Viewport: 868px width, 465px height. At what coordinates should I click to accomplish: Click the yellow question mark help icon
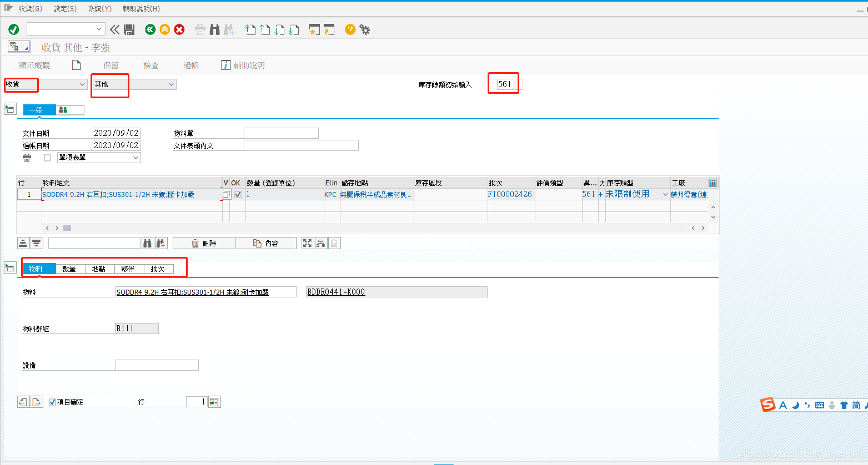coord(349,29)
